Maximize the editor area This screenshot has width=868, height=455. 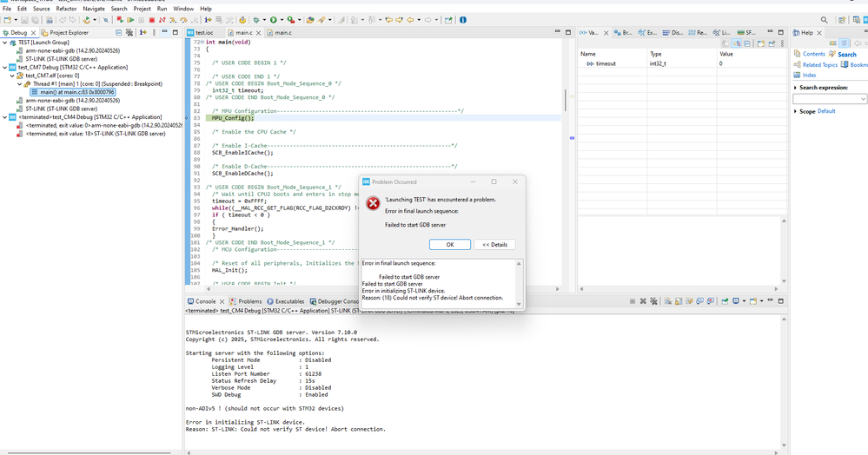pos(568,32)
